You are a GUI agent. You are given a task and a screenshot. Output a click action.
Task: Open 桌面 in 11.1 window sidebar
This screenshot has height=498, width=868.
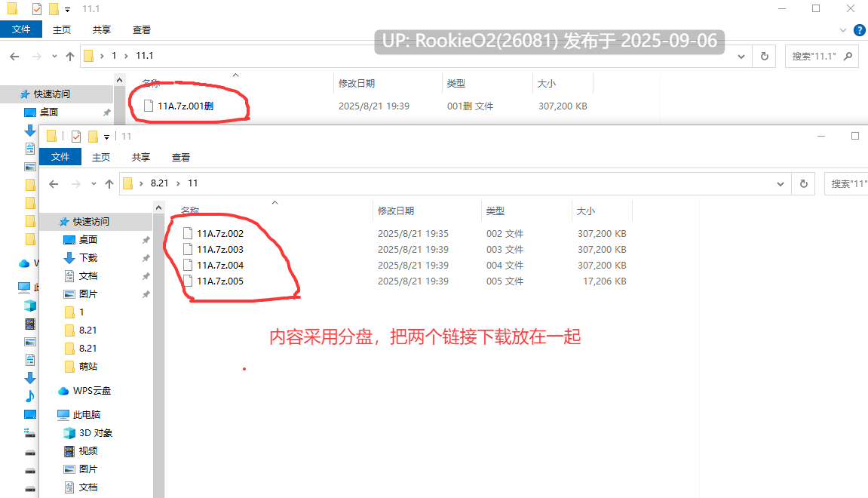click(49, 112)
